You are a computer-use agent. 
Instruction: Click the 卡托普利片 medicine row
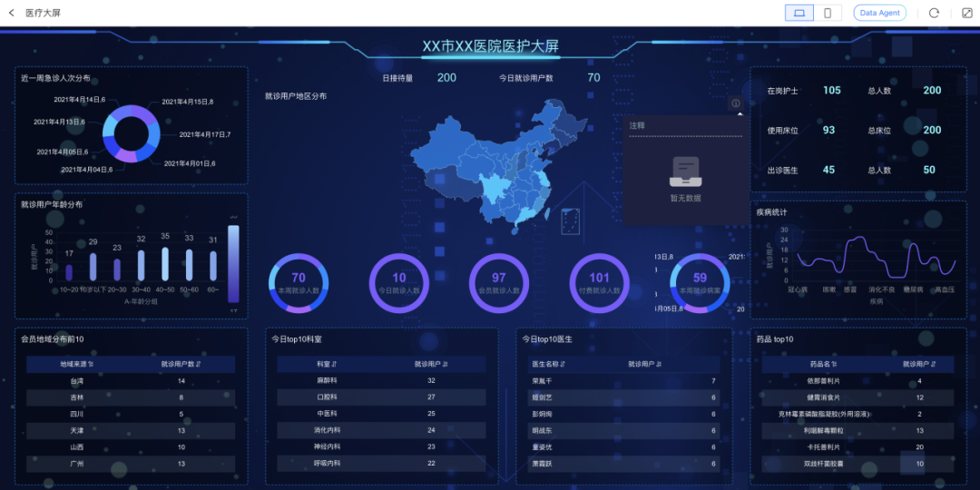857,446
